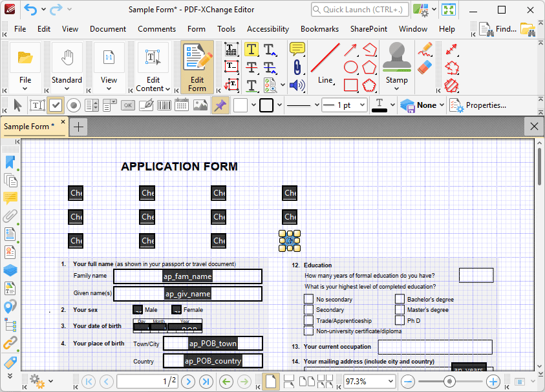Open a new tab with plus button
Viewport: 545px width, 392px height.
click(x=79, y=127)
